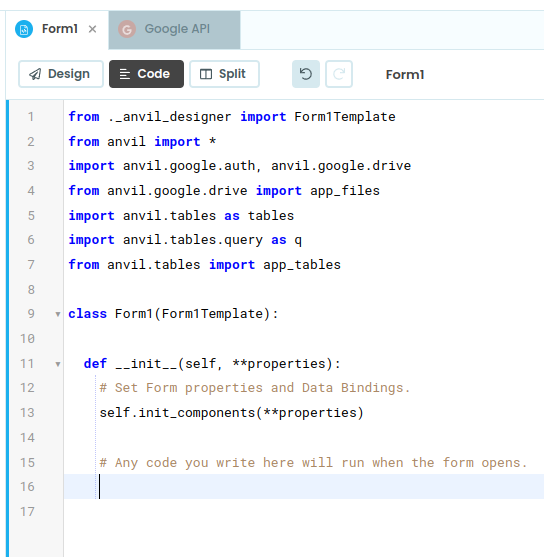Click 'Form1Template' on line 1
The image size is (544, 557).
click(345, 117)
